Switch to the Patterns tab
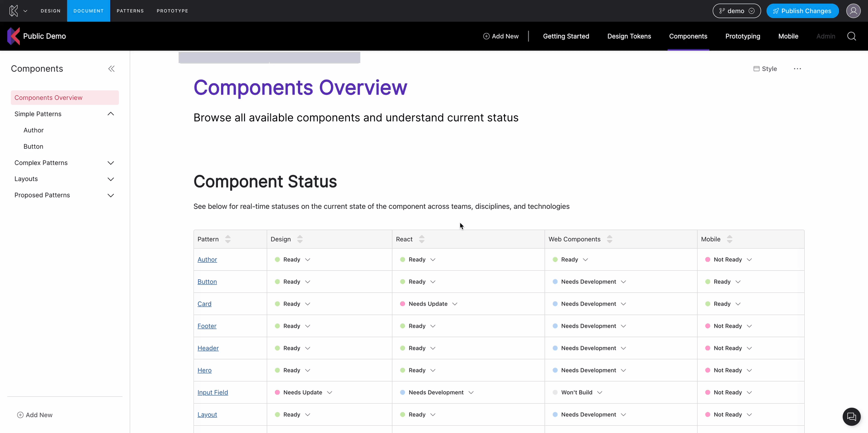The image size is (868, 433). [130, 11]
